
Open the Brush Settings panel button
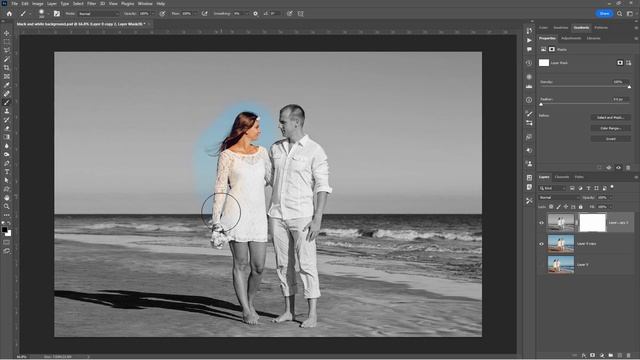[x=57, y=13]
